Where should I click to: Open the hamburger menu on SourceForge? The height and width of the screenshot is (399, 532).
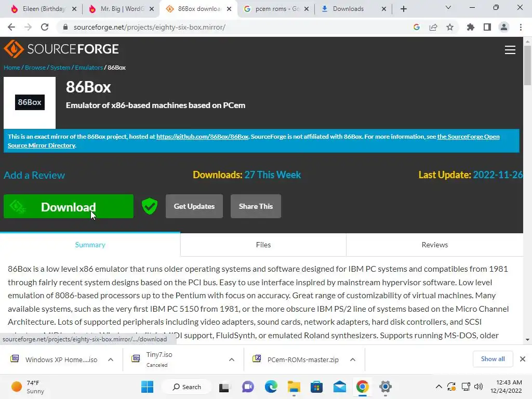click(510, 50)
